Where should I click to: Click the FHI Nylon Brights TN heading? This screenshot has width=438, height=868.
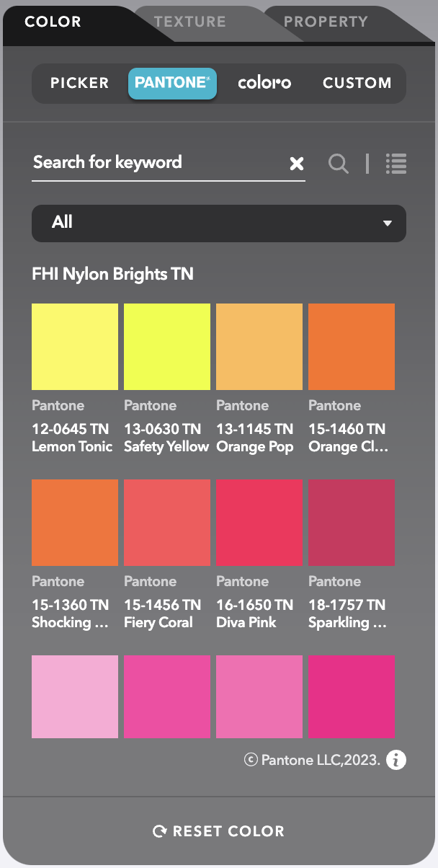tap(112, 275)
